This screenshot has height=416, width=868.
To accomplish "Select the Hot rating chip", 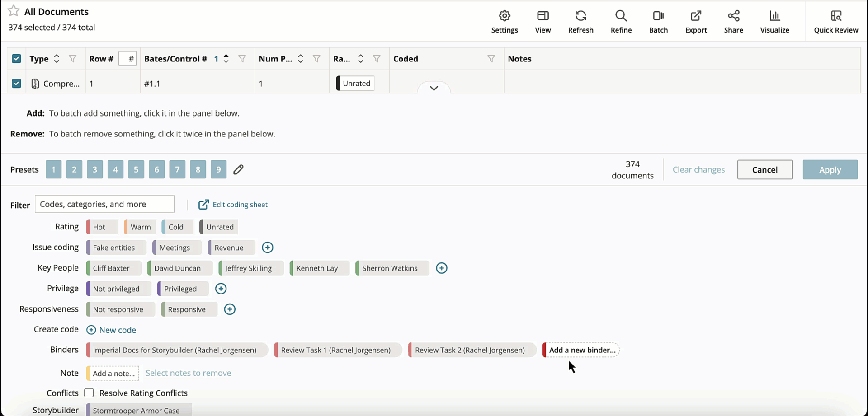I will pos(100,227).
